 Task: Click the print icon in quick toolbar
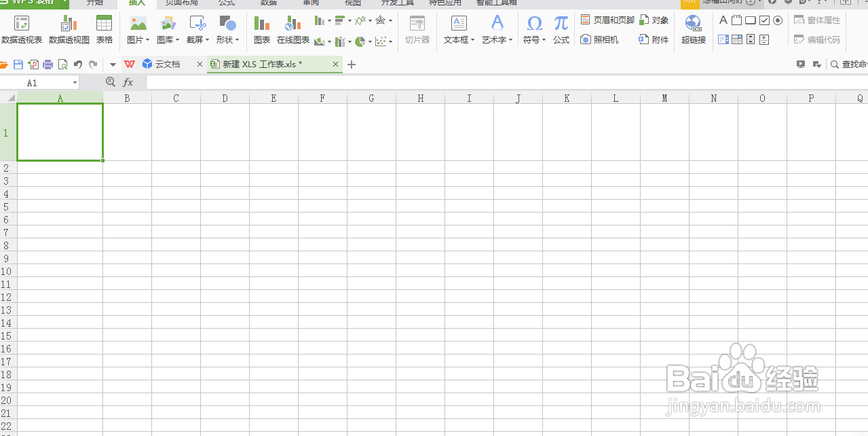tap(48, 65)
